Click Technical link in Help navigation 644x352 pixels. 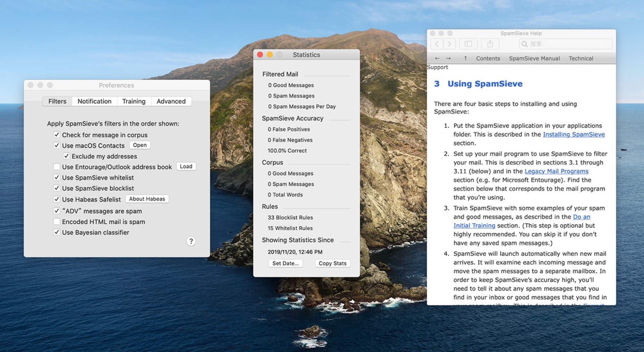[581, 58]
